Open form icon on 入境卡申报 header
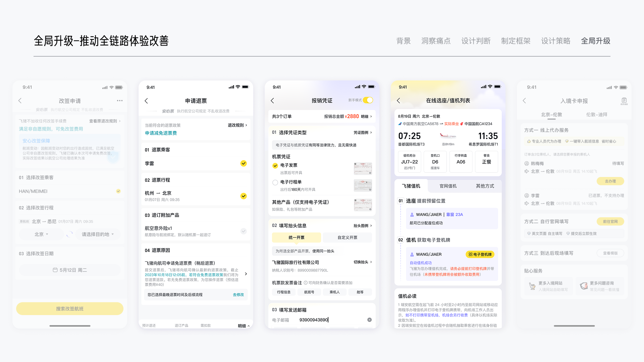Image resolution: width=644 pixels, height=362 pixels. (x=624, y=101)
